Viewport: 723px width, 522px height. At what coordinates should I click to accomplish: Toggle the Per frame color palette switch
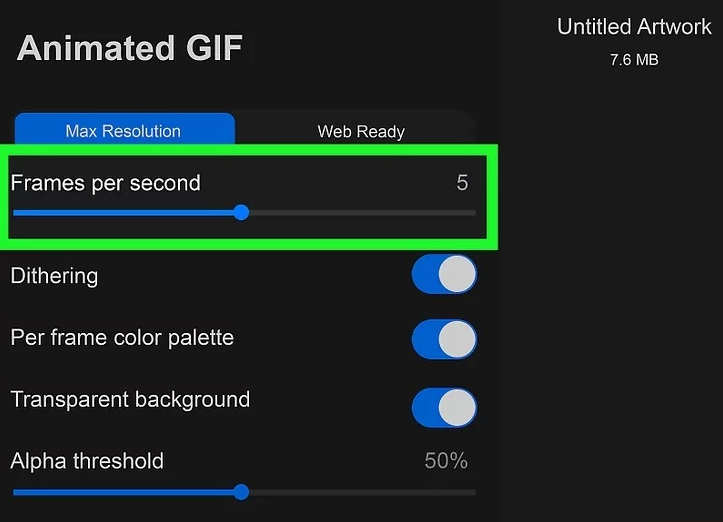[444, 339]
